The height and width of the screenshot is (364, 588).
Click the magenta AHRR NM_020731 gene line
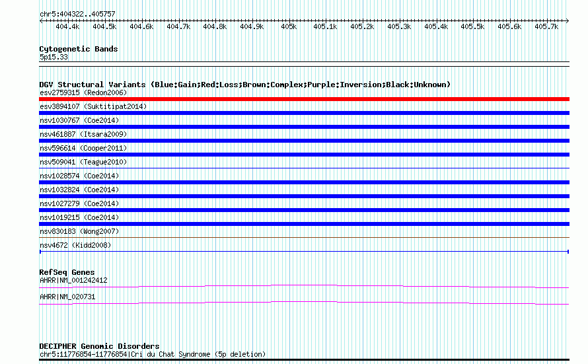pyautogui.click(x=304, y=303)
